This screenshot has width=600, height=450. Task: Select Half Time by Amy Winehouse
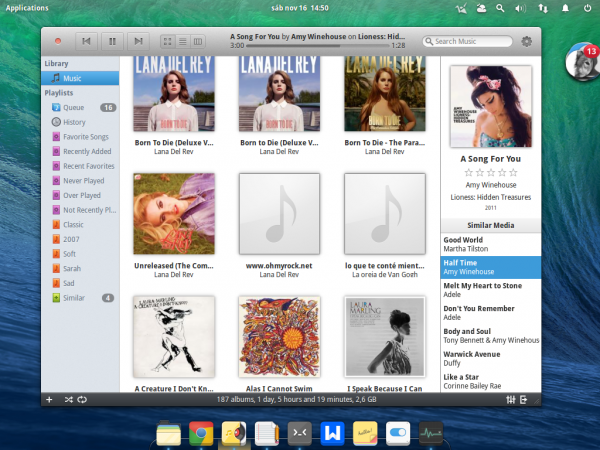(x=491, y=267)
